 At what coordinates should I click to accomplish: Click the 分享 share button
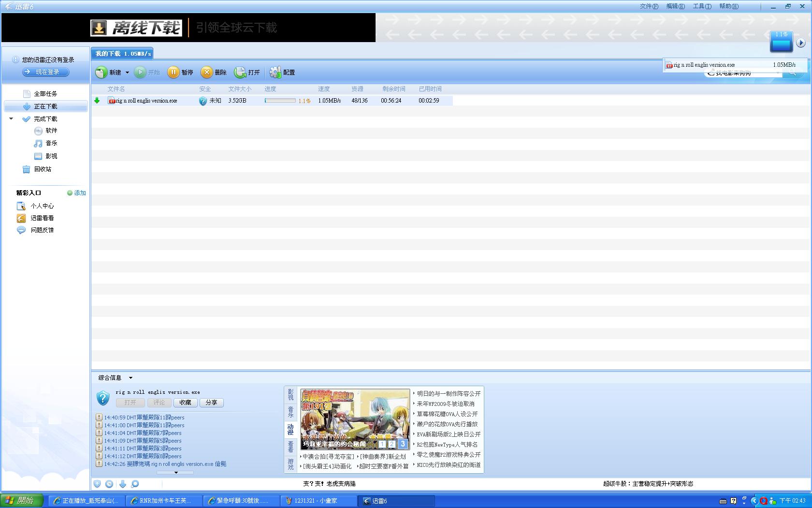(211, 403)
